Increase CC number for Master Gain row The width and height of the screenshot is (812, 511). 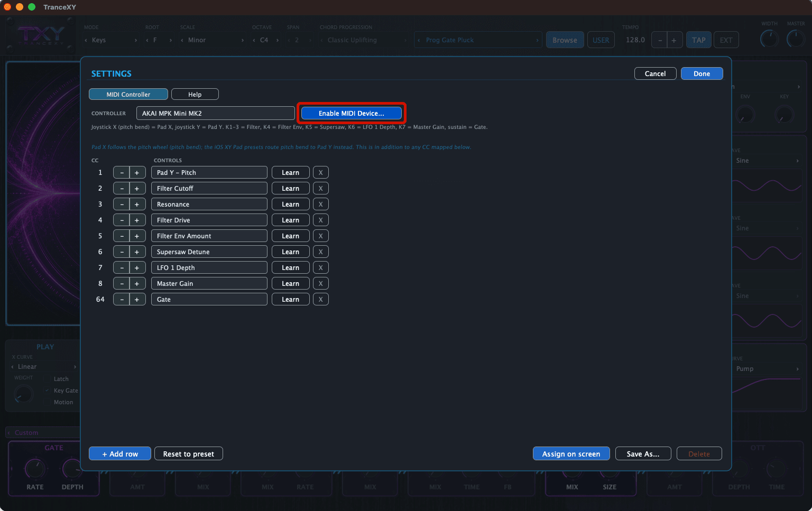point(137,283)
